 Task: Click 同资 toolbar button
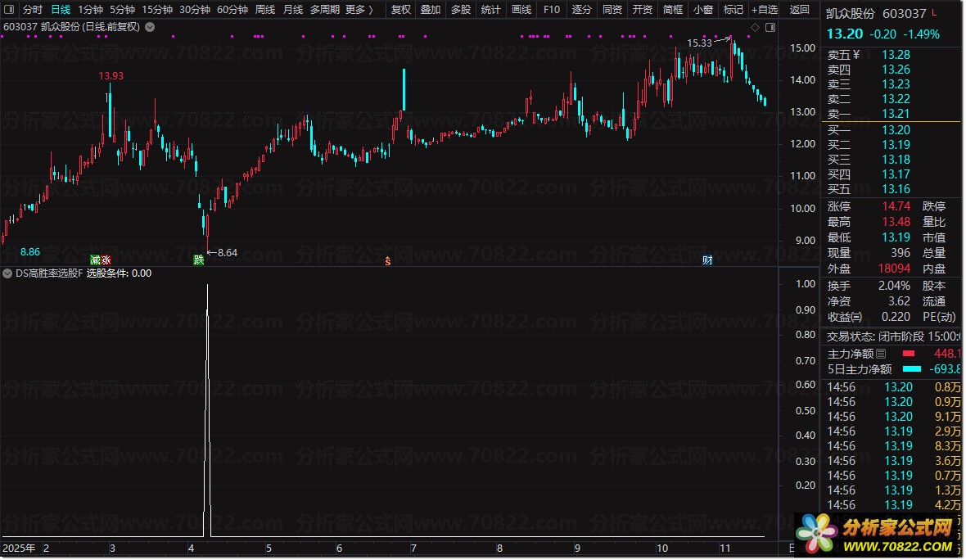pos(612,9)
